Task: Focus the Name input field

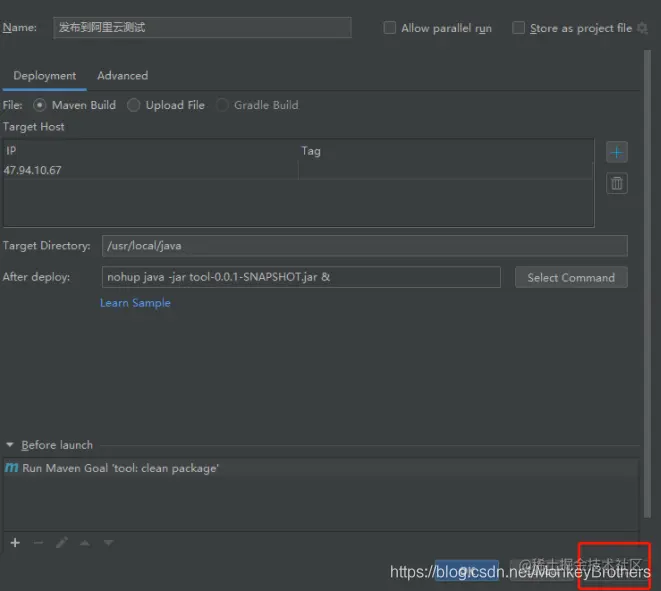Action: [x=202, y=28]
